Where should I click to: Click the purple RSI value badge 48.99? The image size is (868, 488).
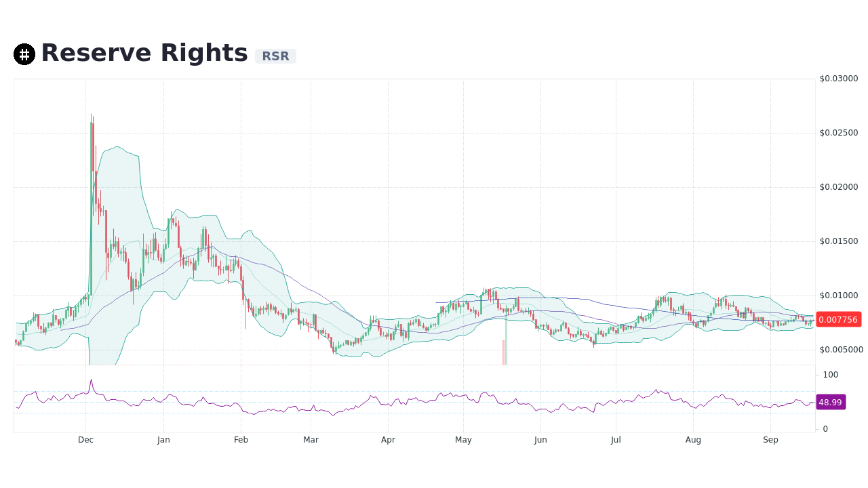831,402
